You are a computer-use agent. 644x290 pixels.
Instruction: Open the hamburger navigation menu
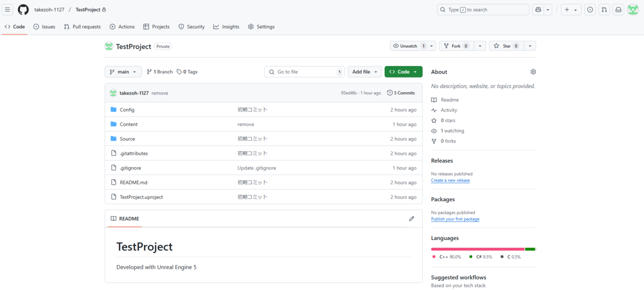click(x=8, y=10)
